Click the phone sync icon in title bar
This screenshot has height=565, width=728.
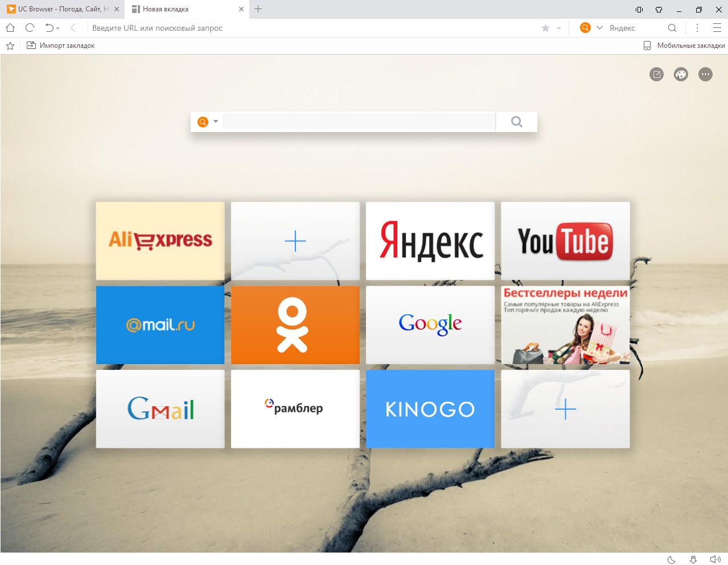point(639,9)
